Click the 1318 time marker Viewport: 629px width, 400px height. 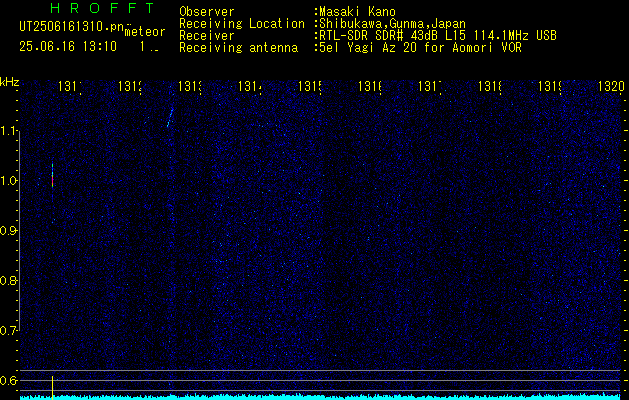pyautogui.click(x=489, y=86)
